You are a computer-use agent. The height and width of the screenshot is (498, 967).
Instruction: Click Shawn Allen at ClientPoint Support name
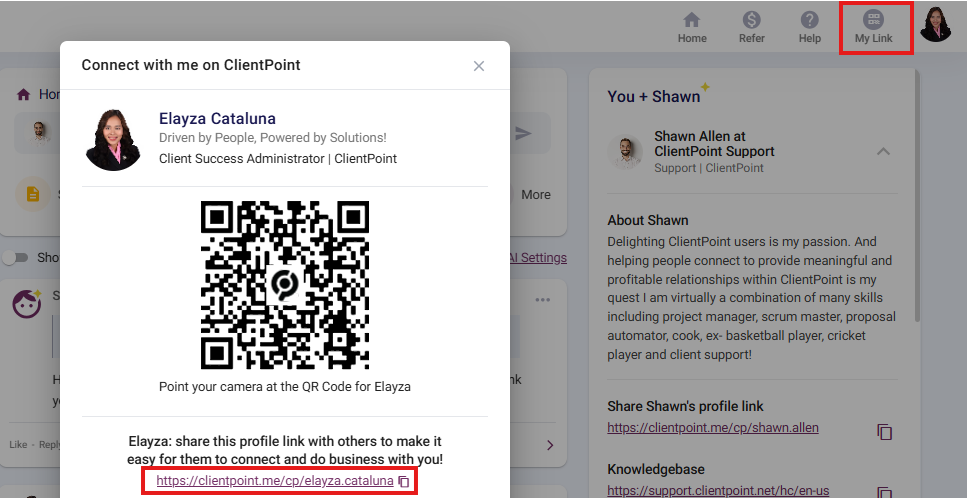pyautogui.click(x=714, y=144)
